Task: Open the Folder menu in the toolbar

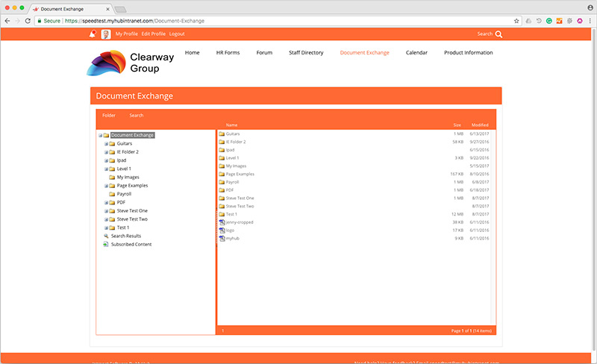Action: point(109,116)
